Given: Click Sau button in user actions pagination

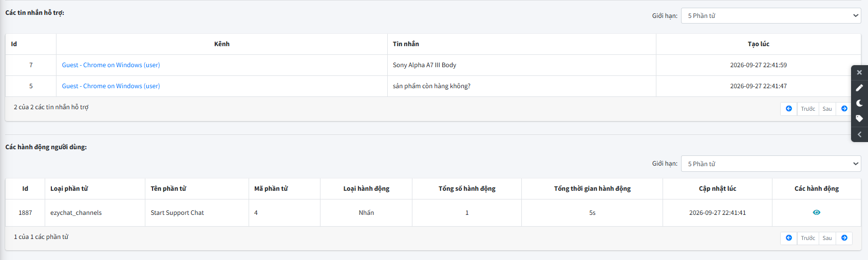Looking at the screenshot, I should click(x=827, y=238).
